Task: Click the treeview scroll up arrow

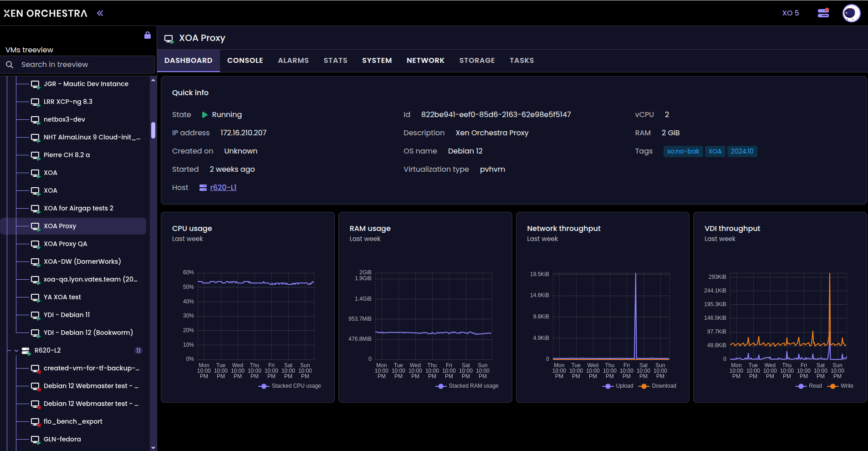Action: 153,80
